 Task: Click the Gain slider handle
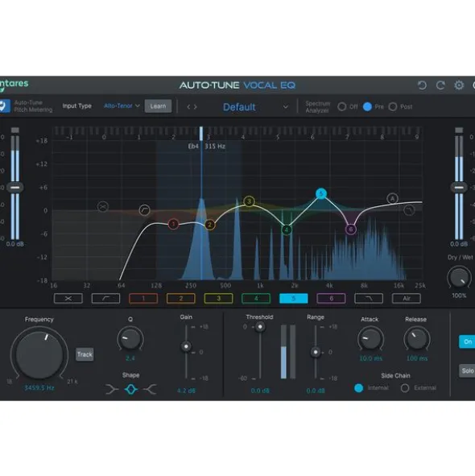[x=186, y=346]
